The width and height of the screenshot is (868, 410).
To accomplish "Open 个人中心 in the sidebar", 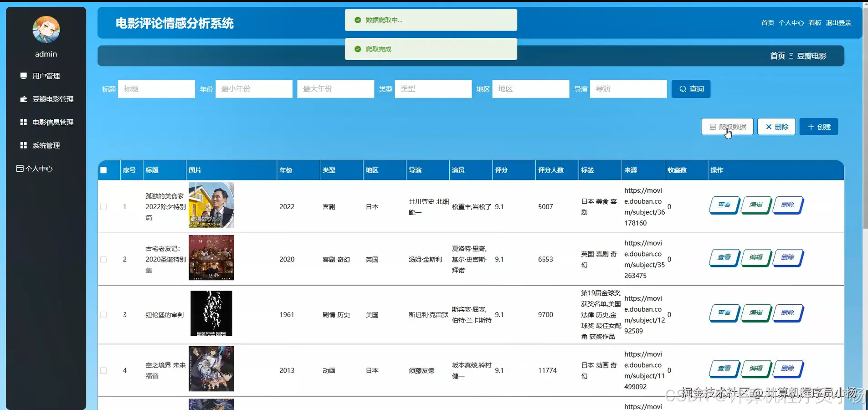I will point(35,169).
